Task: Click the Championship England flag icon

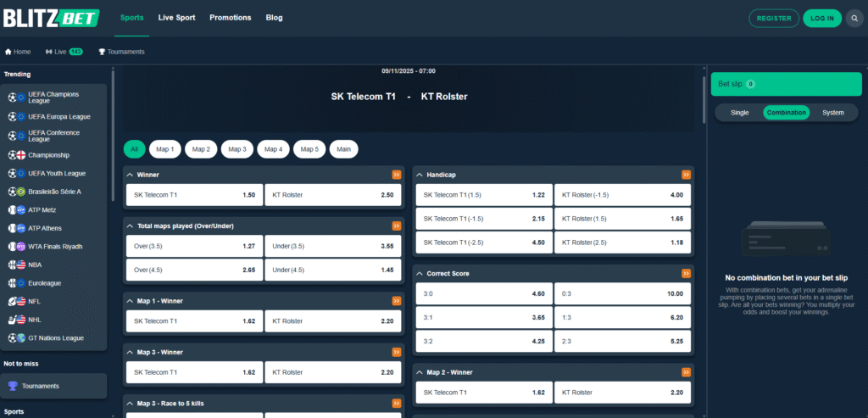Action: tap(21, 155)
